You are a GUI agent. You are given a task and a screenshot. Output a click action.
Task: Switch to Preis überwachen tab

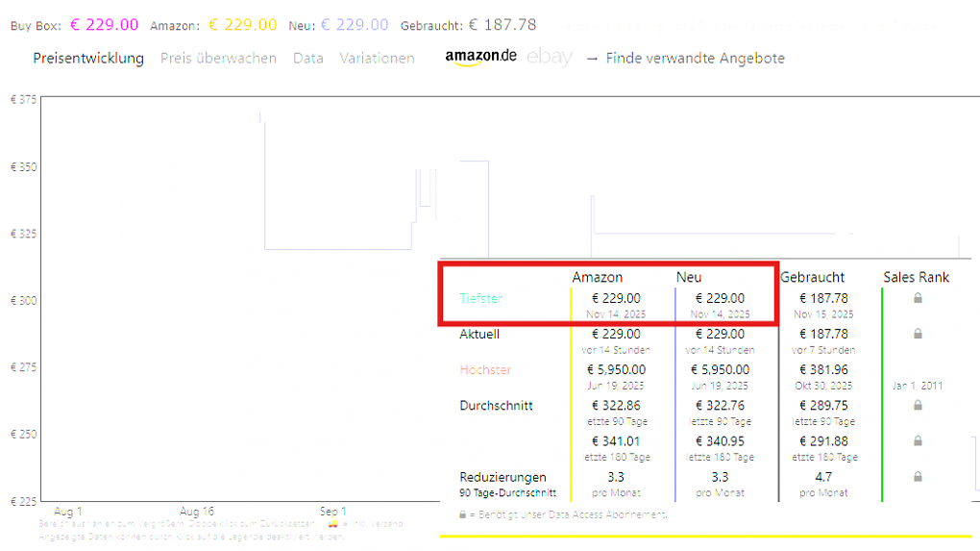(x=218, y=58)
